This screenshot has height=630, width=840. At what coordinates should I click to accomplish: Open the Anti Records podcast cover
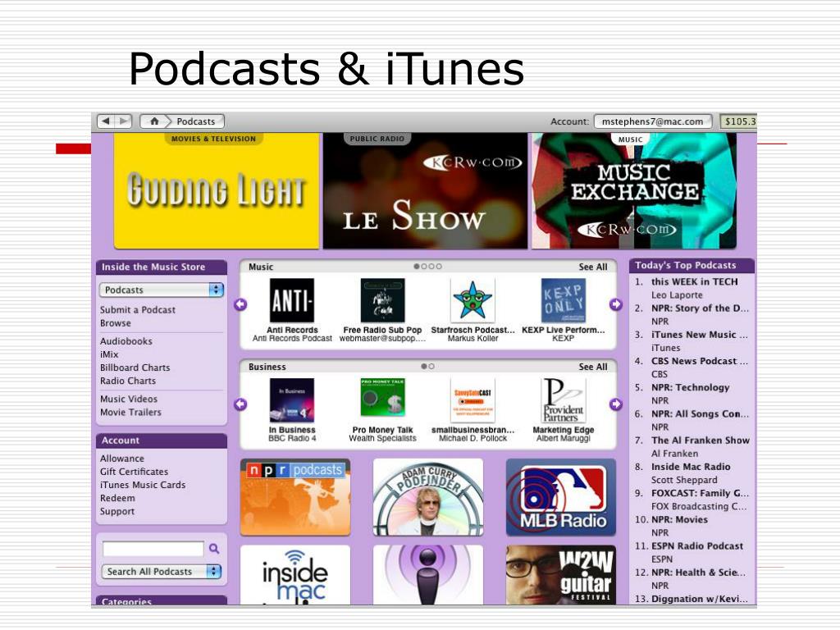(292, 300)
